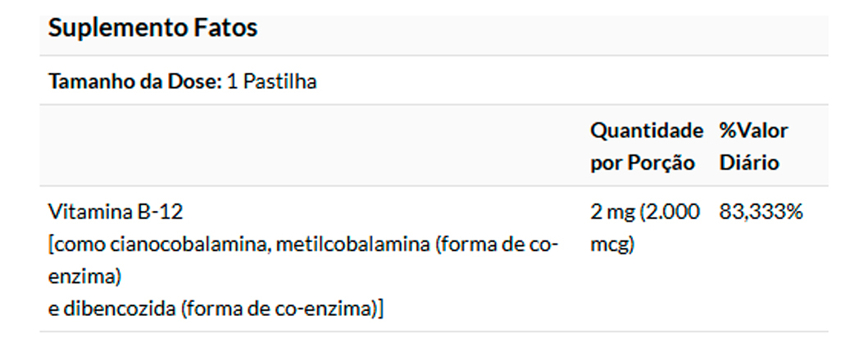Image resolution: width=868 pixels, height=348 pixels.
Task: Click the Quantidade column header word
Action: [x=647, y=130]
